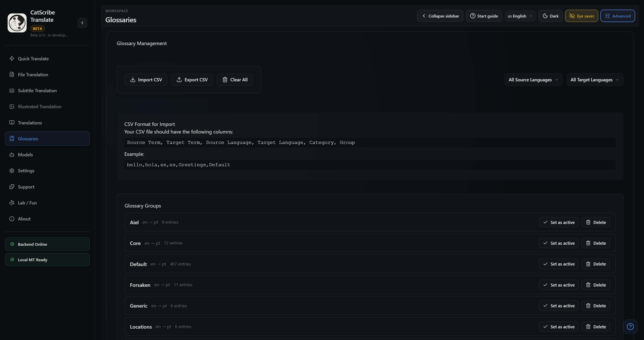
Task: Open the floating help question mark icon
Action: tap(630, 327)
